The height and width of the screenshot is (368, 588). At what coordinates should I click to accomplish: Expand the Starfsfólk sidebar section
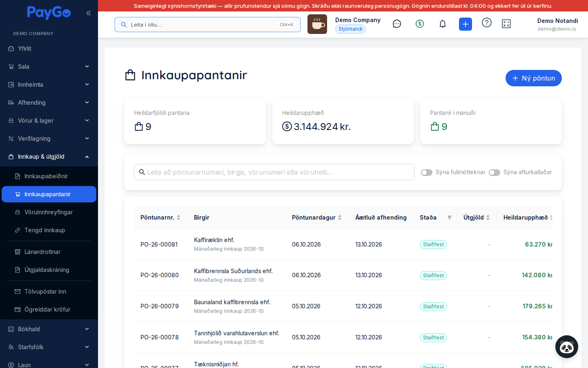coord(49,347)
